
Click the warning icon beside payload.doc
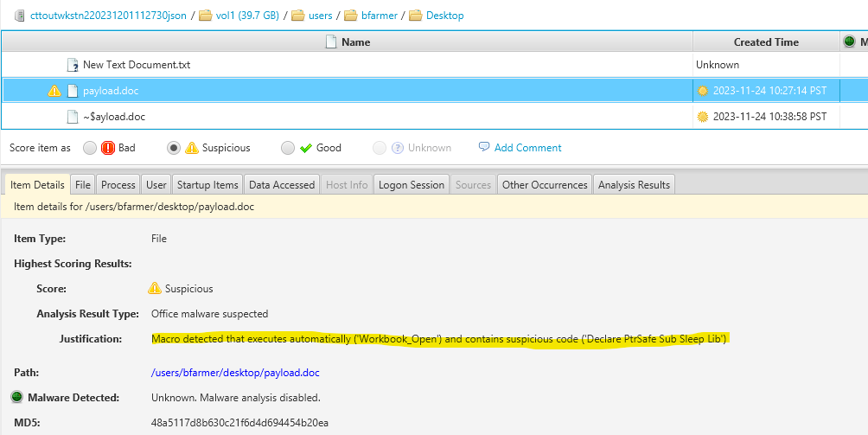click(x=54, y=91)
